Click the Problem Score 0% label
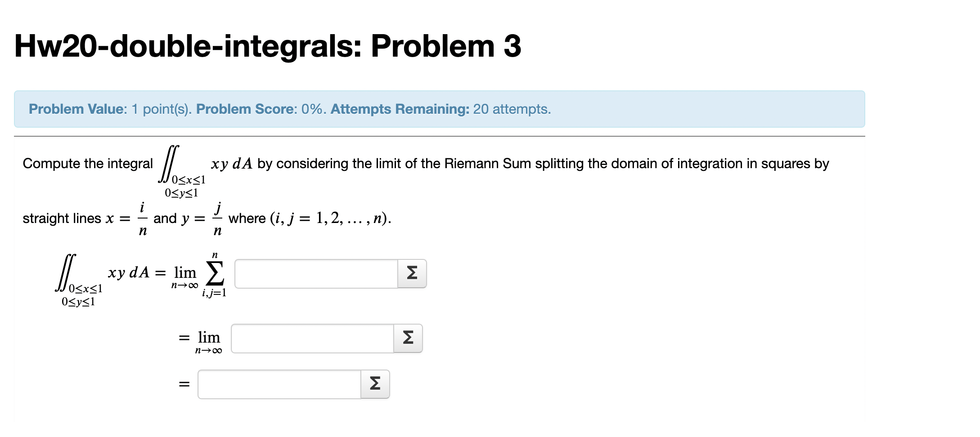This screenshot has height=437, width=980. [x=247, y=109]
